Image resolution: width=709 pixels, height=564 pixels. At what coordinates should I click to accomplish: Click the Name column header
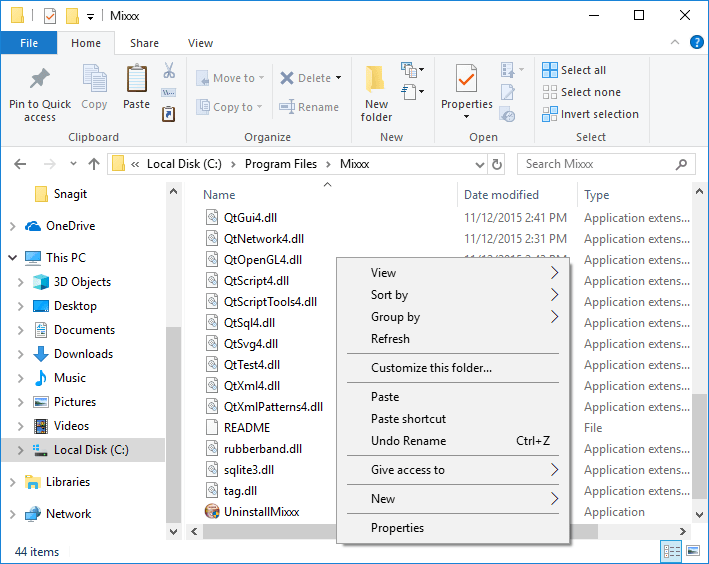[327, 195]
